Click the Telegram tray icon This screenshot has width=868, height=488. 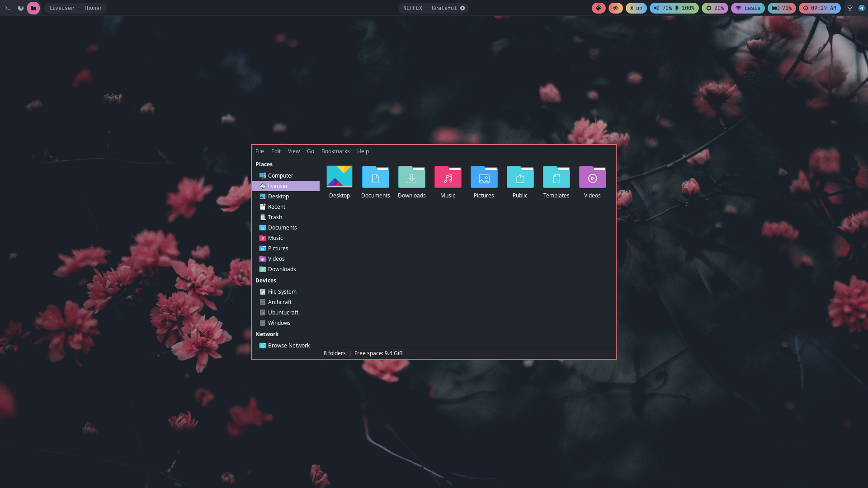[862, 8]
